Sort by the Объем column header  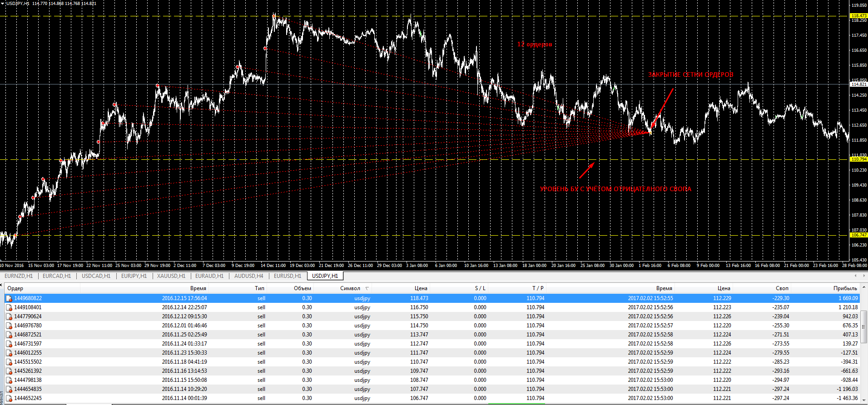coord(290,288)
